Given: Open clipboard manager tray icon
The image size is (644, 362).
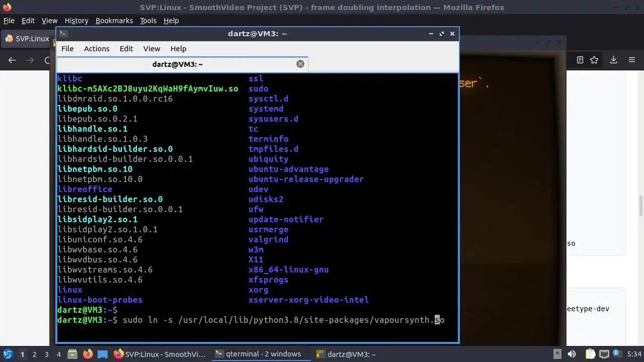Looking at the screenshot, I should click(590, 354).
